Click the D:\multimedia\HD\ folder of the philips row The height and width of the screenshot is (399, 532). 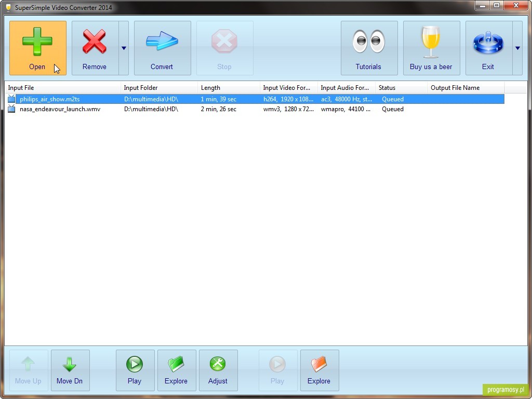[x=151, y=99]
